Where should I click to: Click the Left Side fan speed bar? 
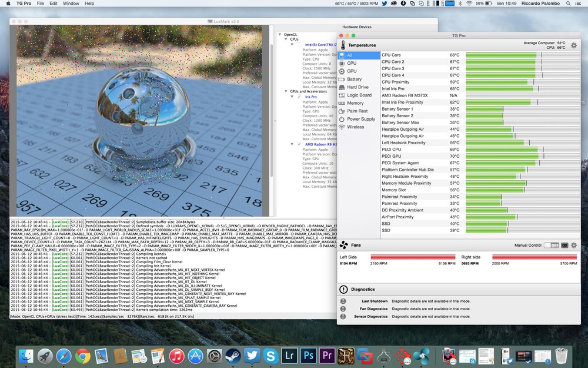413,257
